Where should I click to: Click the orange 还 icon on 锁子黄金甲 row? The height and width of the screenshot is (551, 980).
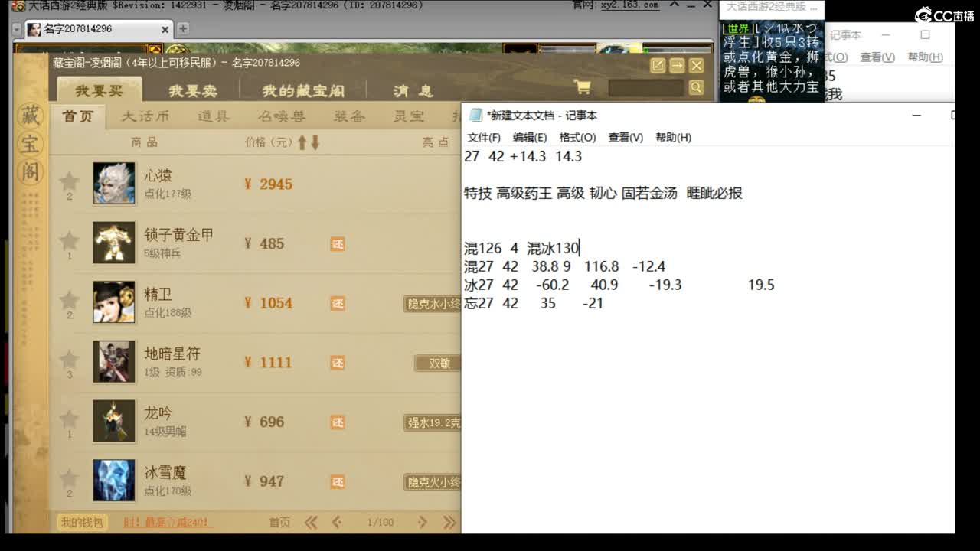click(x=338, y=243)
